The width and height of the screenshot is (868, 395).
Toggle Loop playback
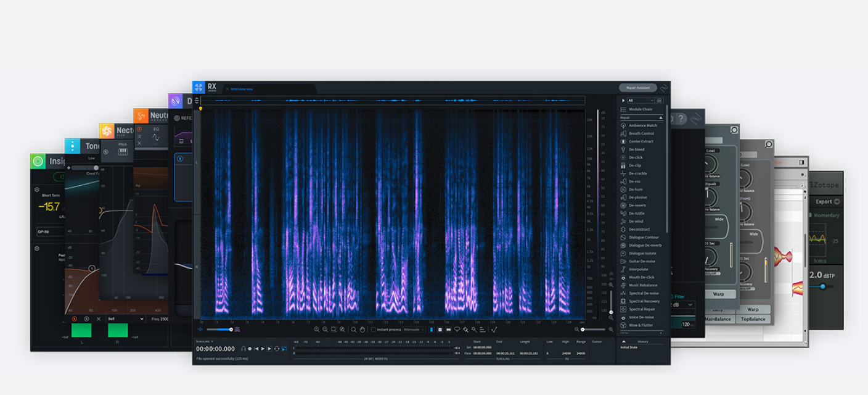(277, 349)
